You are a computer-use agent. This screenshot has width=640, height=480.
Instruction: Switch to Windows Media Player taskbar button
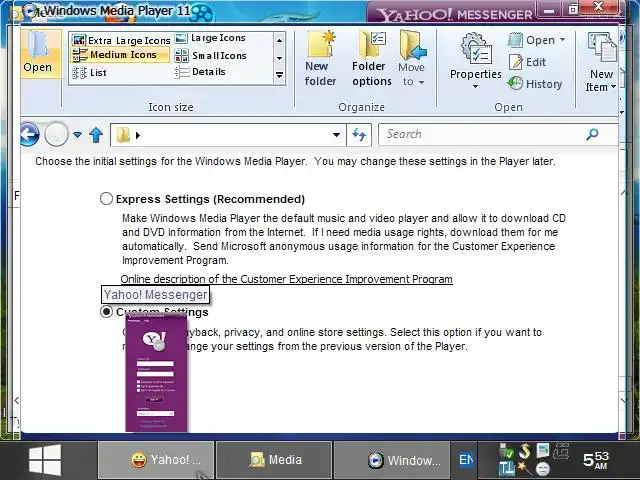pos(392,460)
